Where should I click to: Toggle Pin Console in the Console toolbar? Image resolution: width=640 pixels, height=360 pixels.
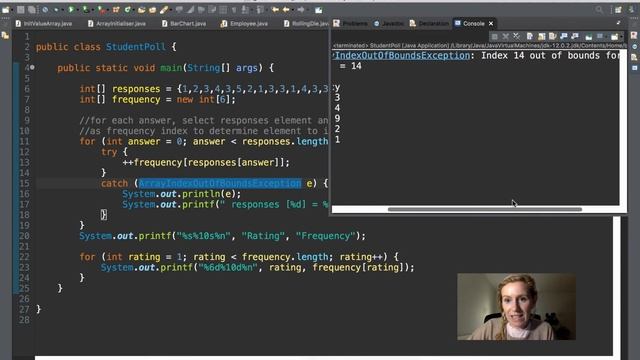tap(589, 37)
